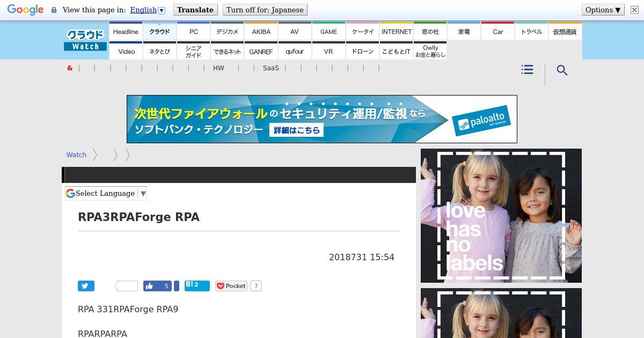Select the highlighted クラウド tab
This screenshot has width=644, height=338.
(159, 31)
